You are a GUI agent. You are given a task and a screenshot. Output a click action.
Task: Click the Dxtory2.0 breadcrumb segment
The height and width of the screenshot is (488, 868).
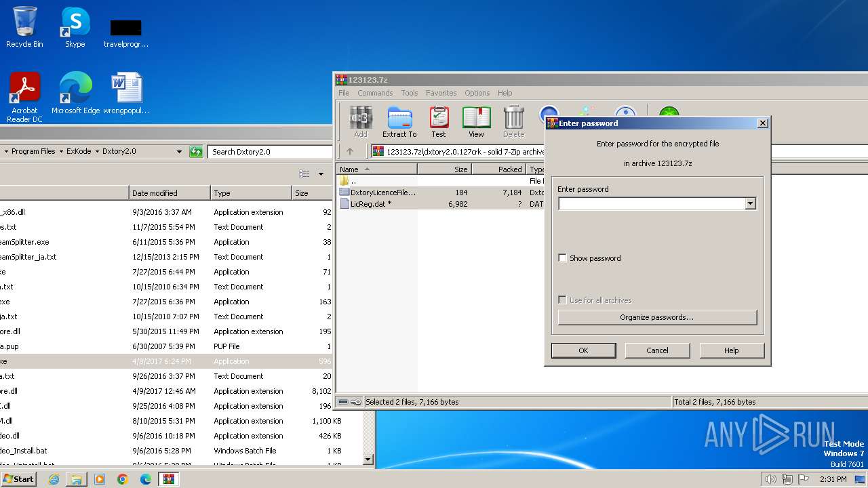coord(119,152)
